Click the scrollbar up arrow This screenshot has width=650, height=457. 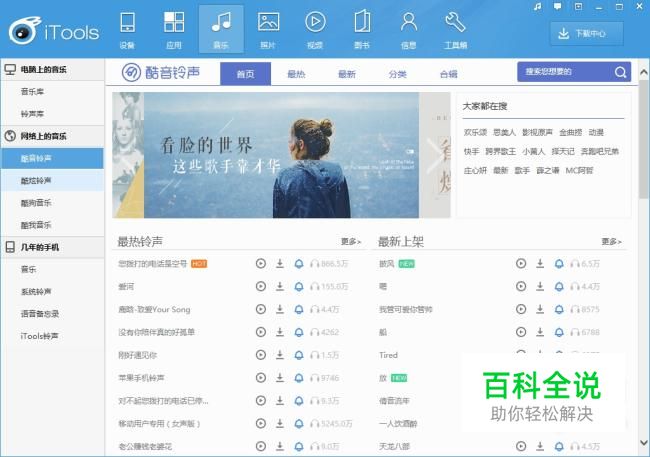[x=644, y=72]
